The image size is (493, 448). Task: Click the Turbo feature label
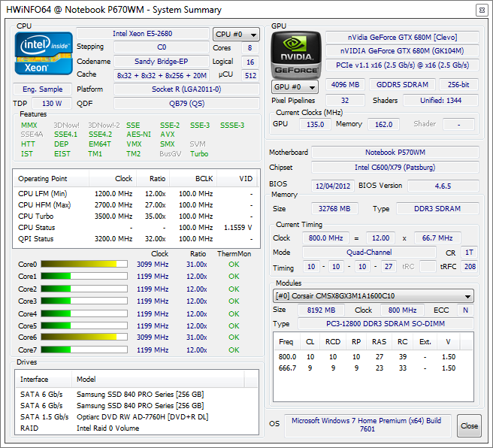pyautogui.click(x=199, y=154)
